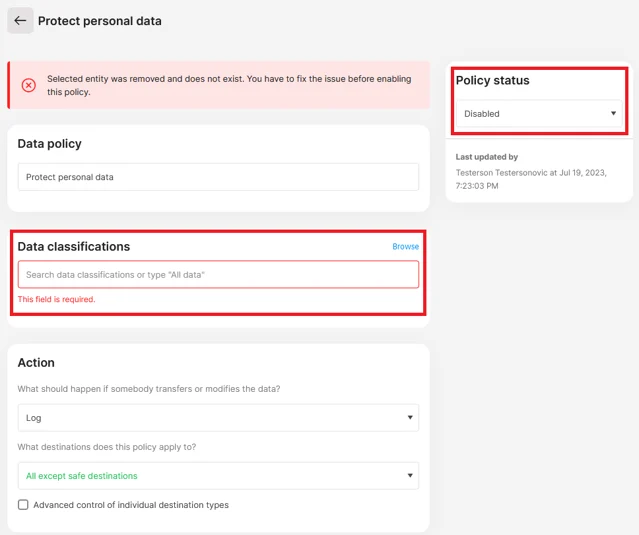The width and height of the screenshot is (639, 535).
Task: Click the destinations dropdown caret icon
Action: click(410, 476)
